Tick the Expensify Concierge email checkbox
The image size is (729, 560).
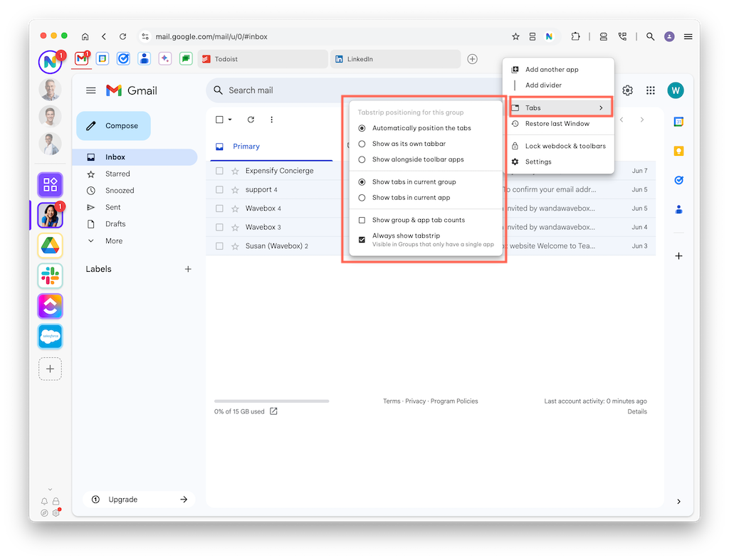[x=219, y=171]
